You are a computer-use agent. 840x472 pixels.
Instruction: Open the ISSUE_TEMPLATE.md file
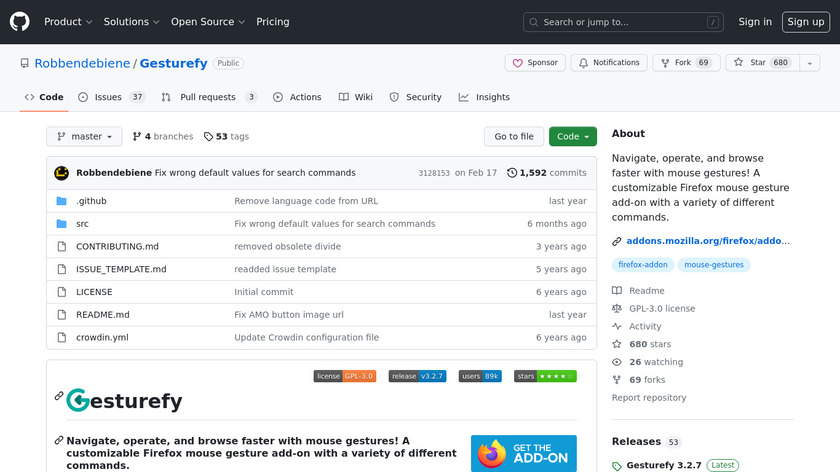[x=121, y=269]
